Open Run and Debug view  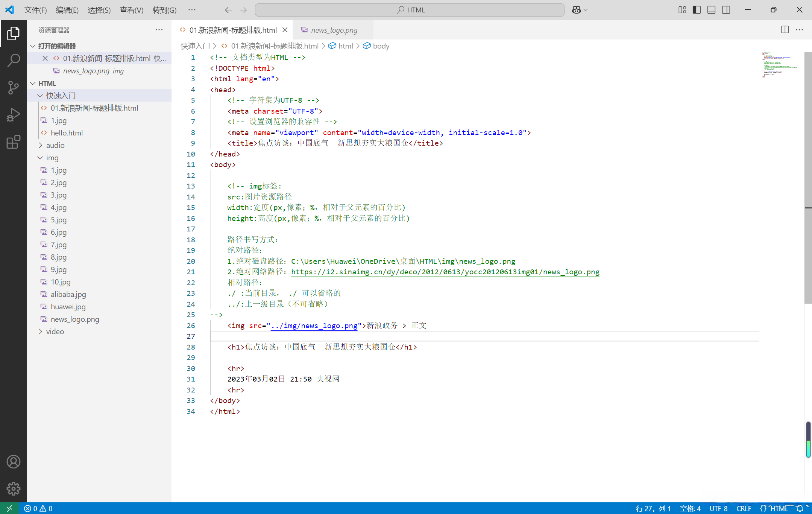(14, 115)
